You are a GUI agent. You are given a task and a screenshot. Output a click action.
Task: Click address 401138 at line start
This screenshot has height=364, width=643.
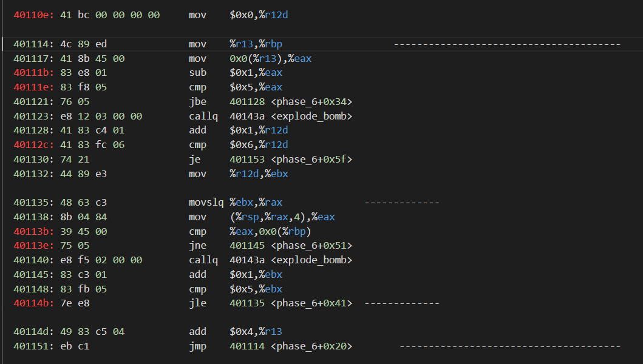(x=34, y=217)
